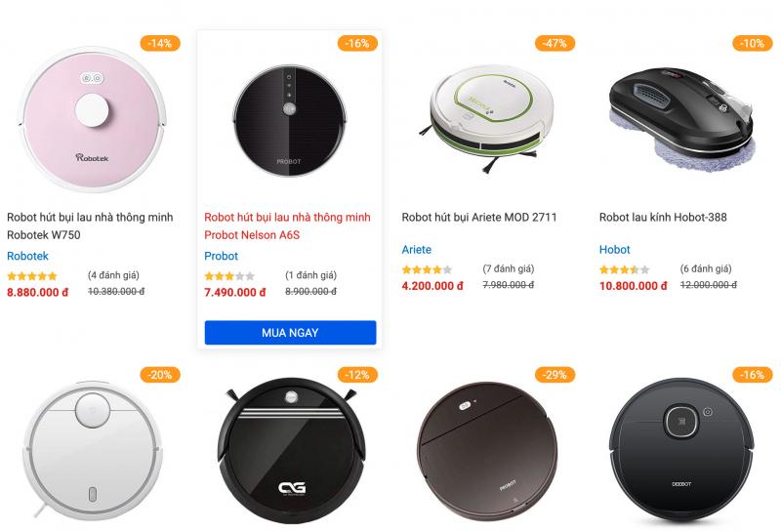Open the black Deebot vacuum thumbnail
Viewport: 781px width, 532px height.
point(681,451)
